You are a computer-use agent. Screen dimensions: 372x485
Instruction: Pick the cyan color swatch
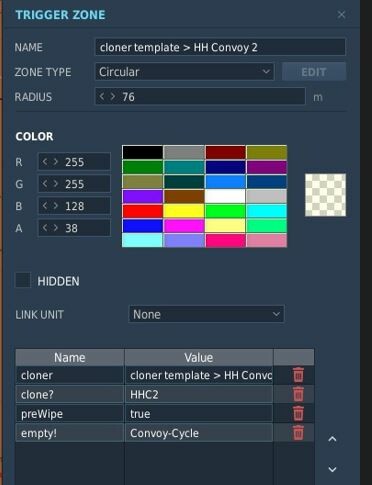coord(267,211)
